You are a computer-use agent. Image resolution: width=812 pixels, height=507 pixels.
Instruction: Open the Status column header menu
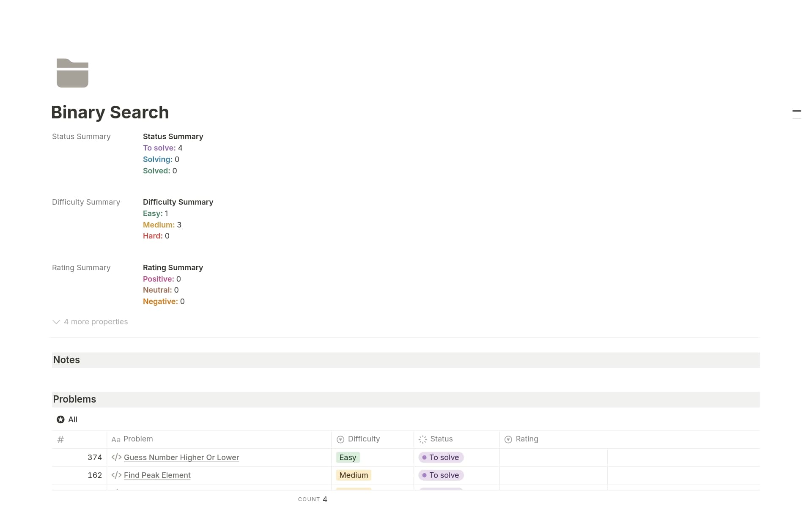(x=441, y=439)
